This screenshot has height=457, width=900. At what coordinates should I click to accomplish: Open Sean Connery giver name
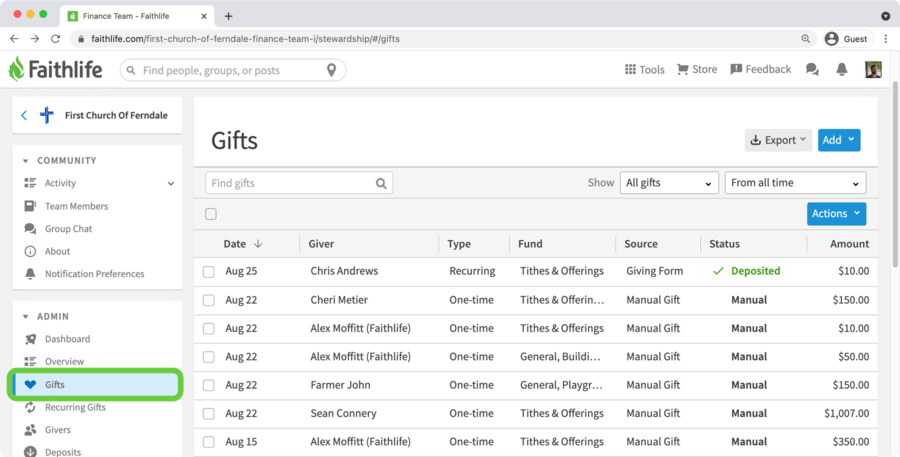coord(343,413)
